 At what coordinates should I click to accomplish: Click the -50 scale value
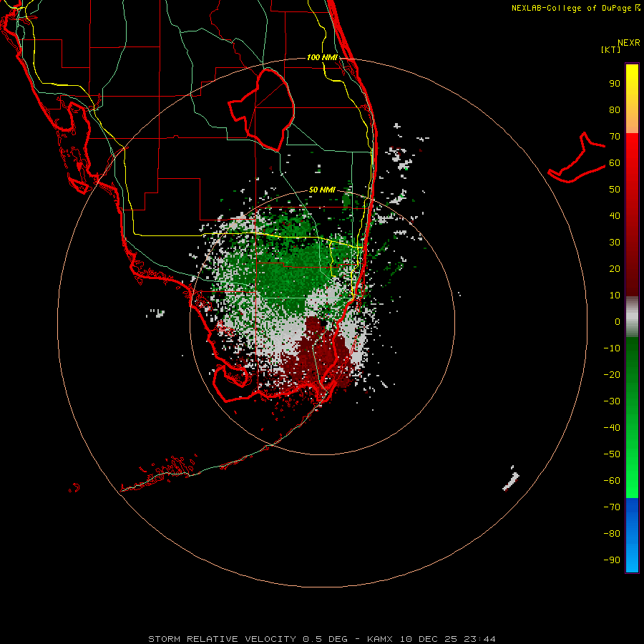coord(612,454)
